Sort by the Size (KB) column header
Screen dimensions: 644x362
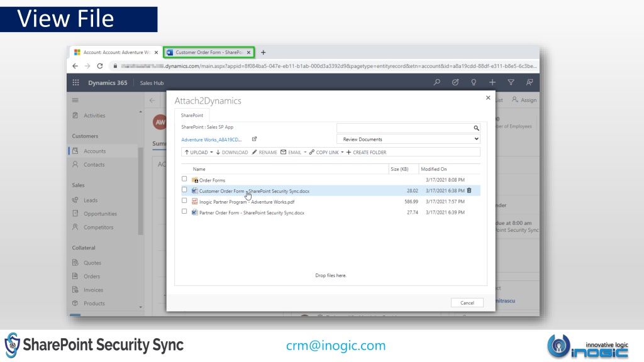click(399, 169)
